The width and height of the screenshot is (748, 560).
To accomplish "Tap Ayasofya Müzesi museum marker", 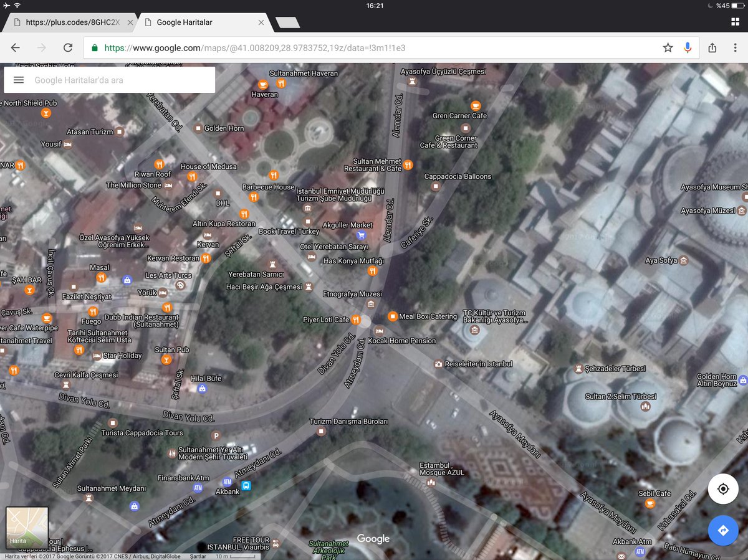I will click(x=742, y=211).
